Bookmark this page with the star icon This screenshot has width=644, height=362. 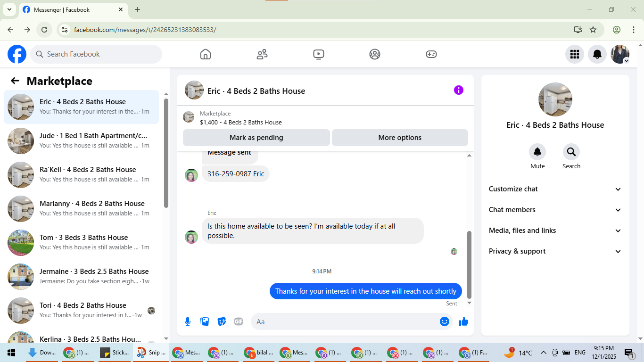point(593,30)
